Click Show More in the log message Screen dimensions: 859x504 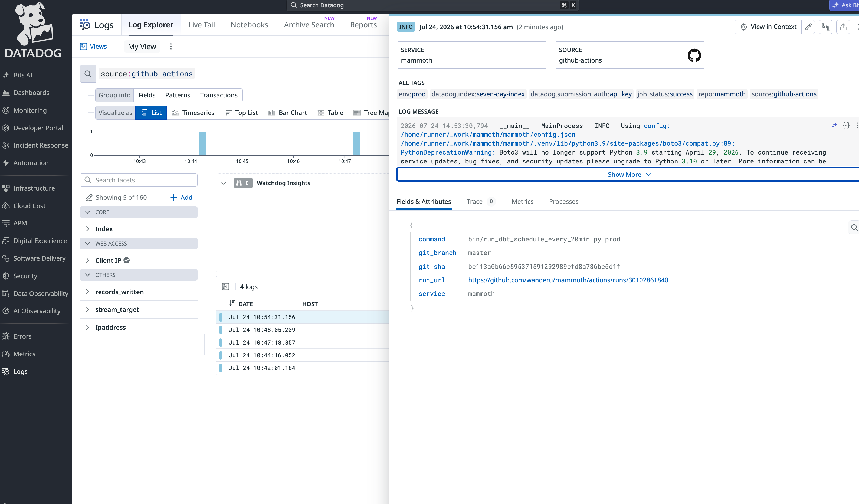click(629, 175)
